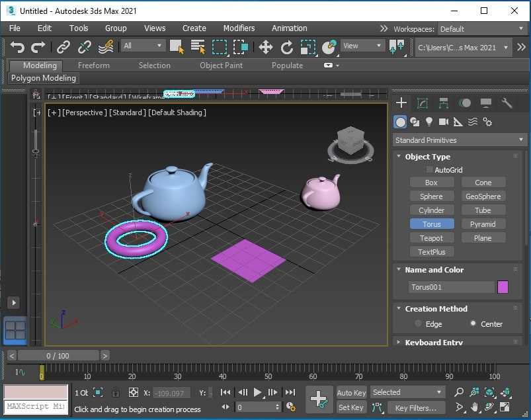Open the Utilities wrench panel tab

tap(507, 103)
